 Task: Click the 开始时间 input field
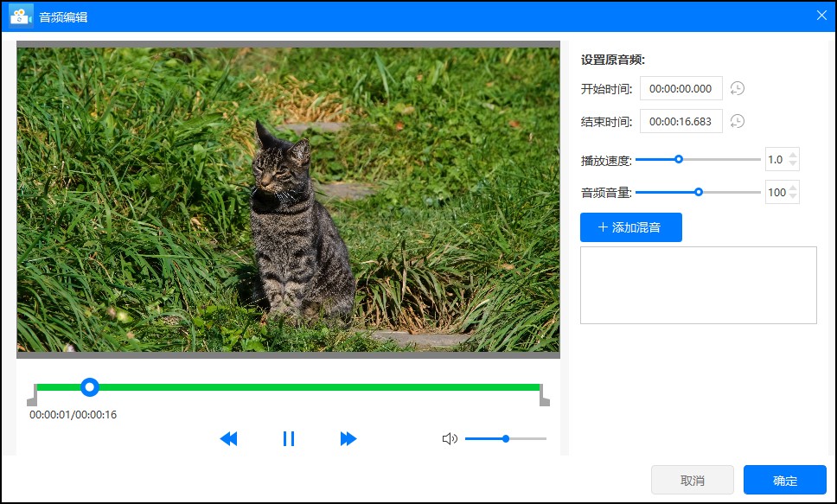(x=680, y=88)
